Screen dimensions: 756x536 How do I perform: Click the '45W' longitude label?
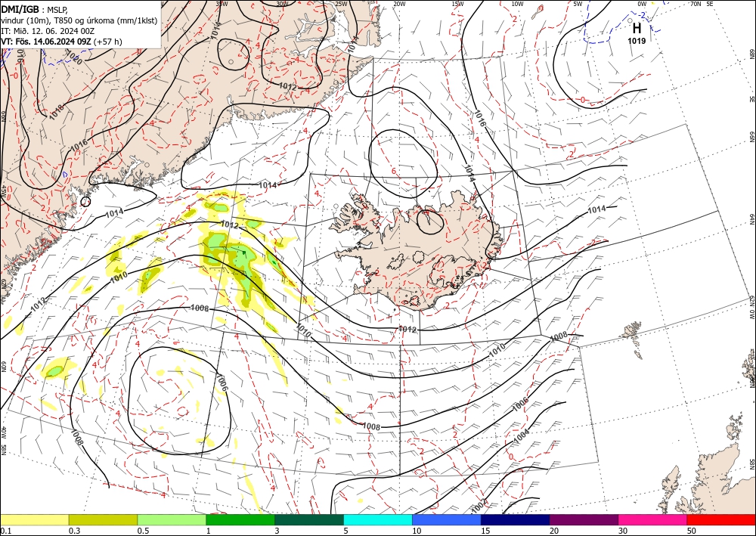pos(3,191)
